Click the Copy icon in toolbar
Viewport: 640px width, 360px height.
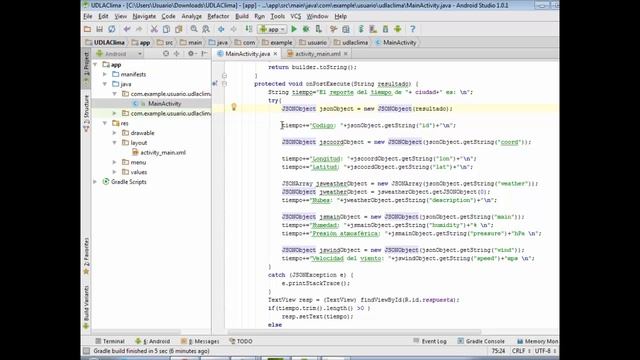coord(166,29)
